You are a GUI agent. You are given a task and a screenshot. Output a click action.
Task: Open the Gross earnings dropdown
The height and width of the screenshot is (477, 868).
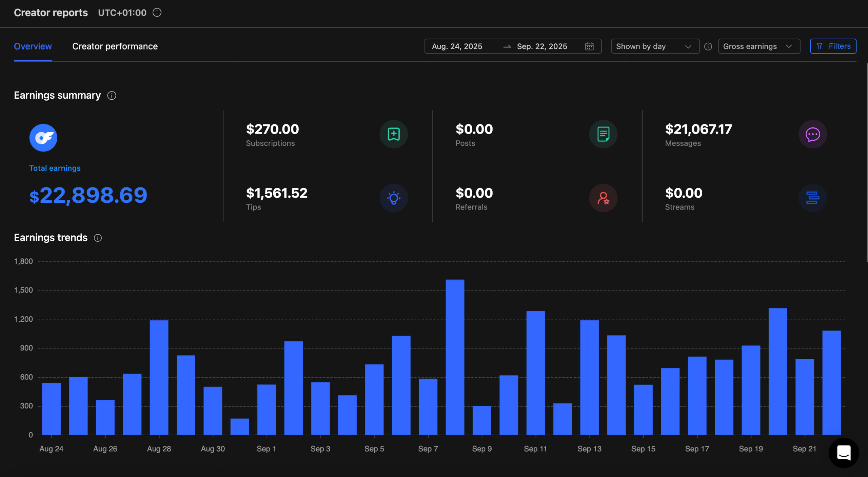coord(759,46)
